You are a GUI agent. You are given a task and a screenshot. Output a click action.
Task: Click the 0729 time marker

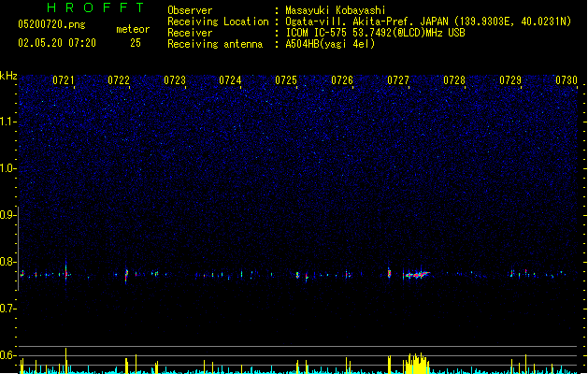(510, 80)
